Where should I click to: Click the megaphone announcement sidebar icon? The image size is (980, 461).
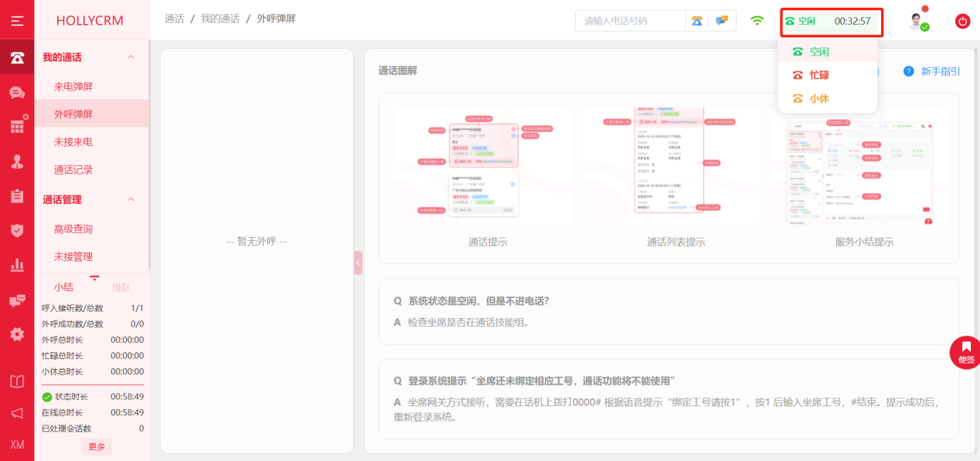tap(17, 413)
